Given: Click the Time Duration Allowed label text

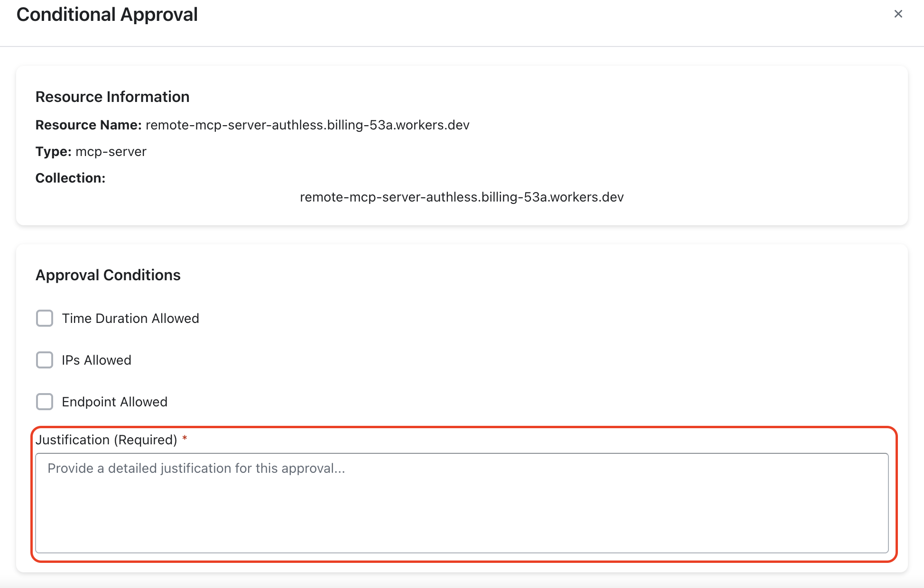Looking at the screenshot, I should point(130,318).
